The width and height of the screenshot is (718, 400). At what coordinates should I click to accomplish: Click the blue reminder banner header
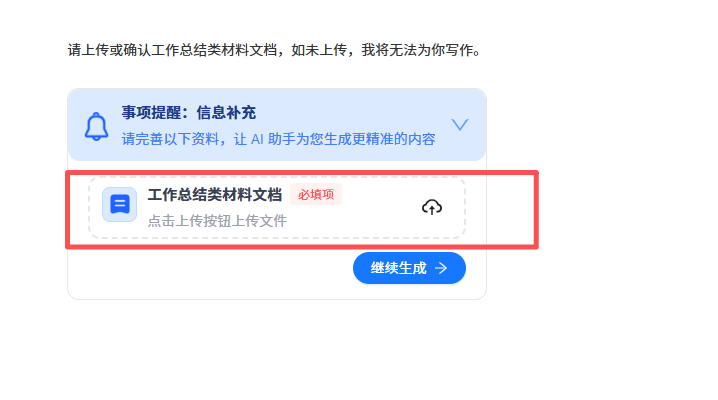tap(277, 124)
